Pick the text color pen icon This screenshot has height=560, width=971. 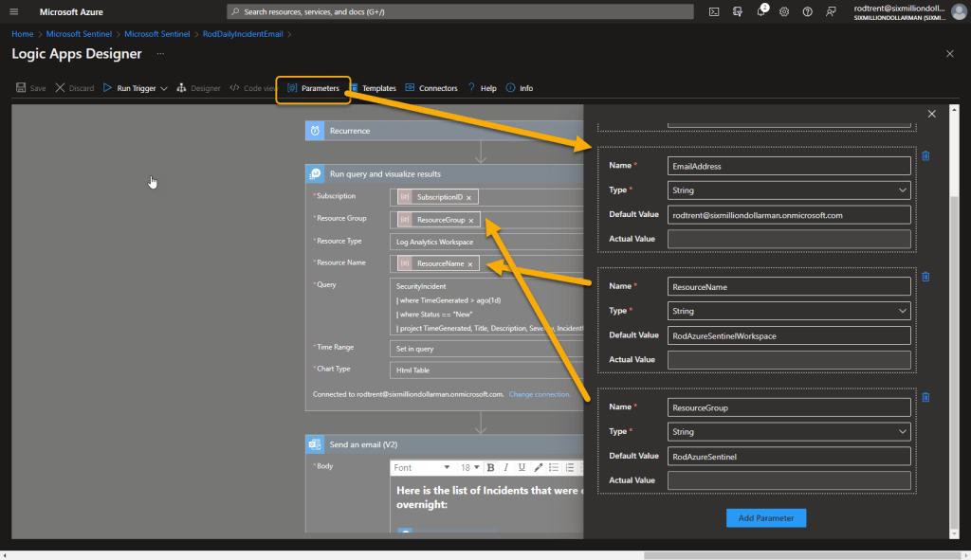click(539, 468)
